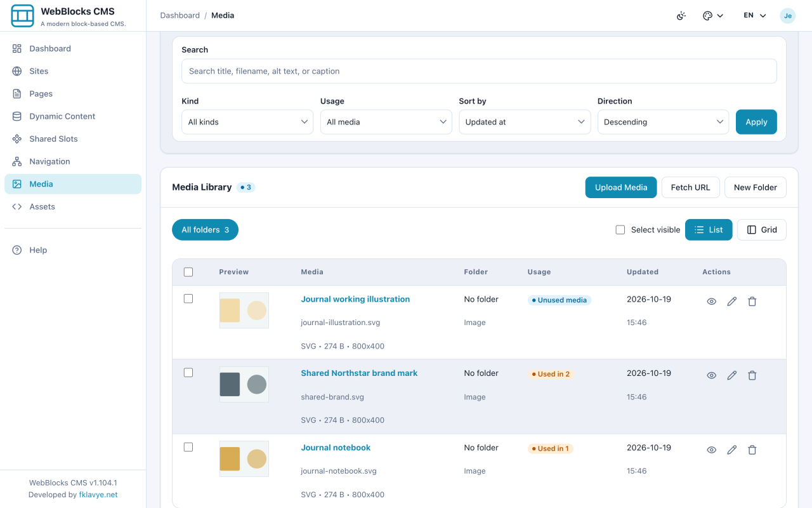View Shared Northstar brand mark with eye icon
812x508 pixels.
[x=712, y=375]
